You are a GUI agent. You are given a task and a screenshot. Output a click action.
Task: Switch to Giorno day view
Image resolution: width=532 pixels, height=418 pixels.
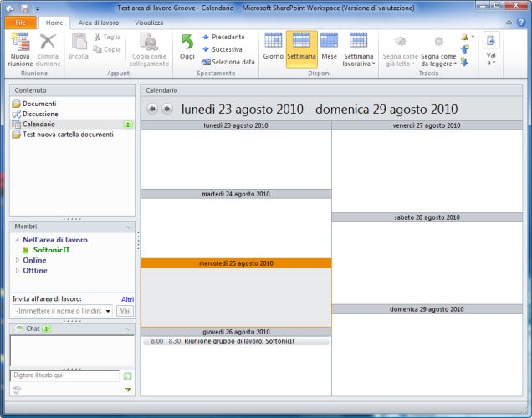click(x=273, y=47)
